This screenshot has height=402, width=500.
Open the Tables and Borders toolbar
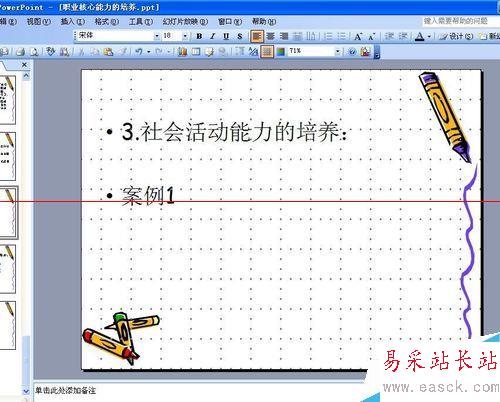[209, 52]
